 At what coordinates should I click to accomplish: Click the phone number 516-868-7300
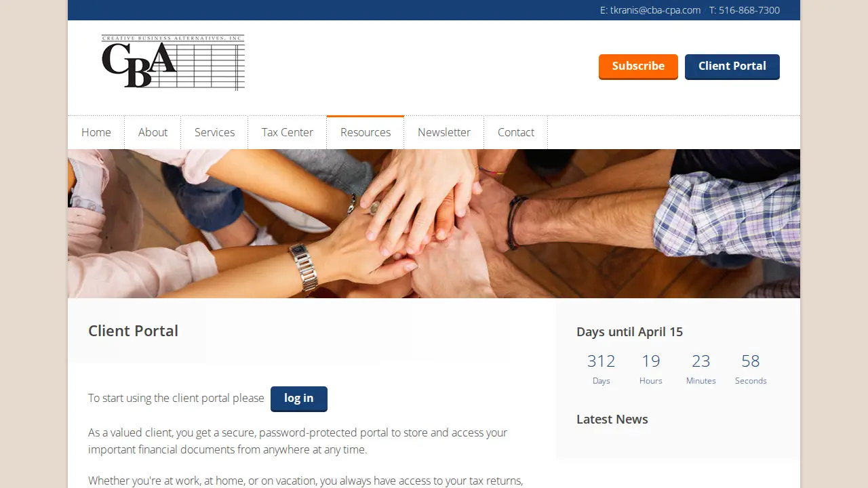click(x=749, y=10)
